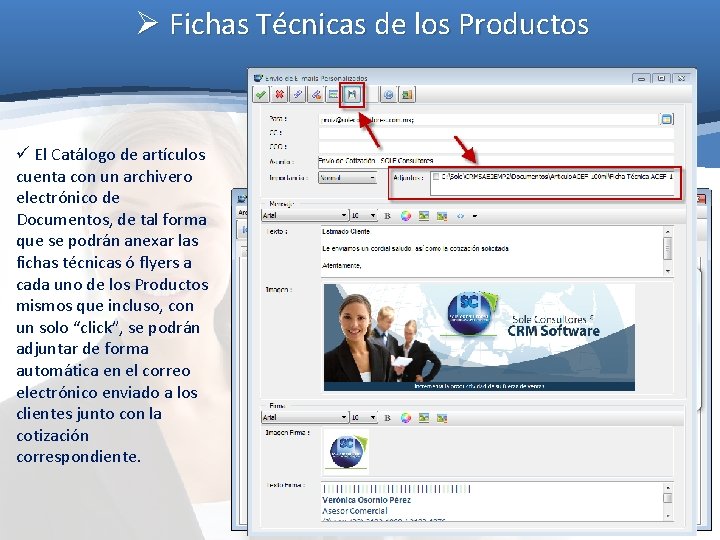Click inside the Texto message body
The width and height of the screenshot is (720, 540).
coord(491,251)
